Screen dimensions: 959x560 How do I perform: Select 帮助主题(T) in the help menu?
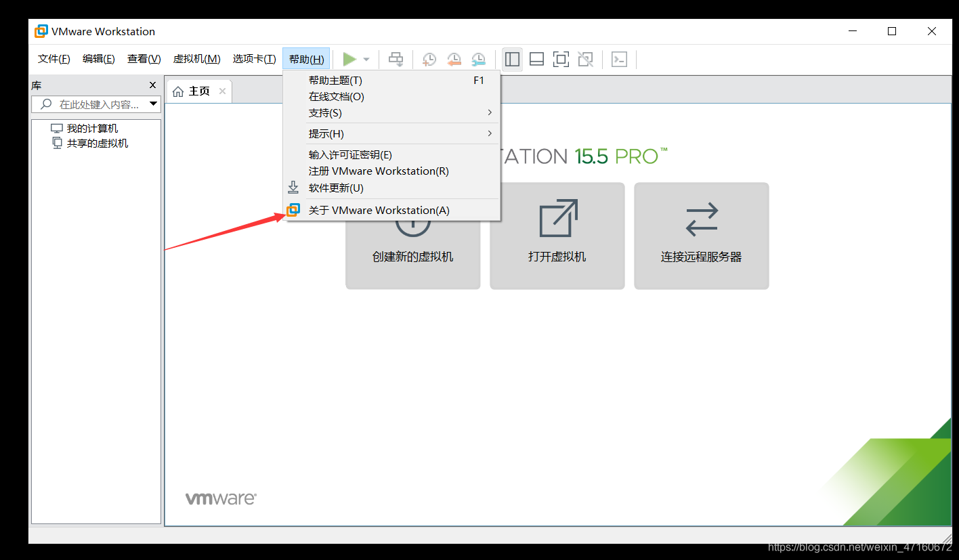[x=392, y=81]
